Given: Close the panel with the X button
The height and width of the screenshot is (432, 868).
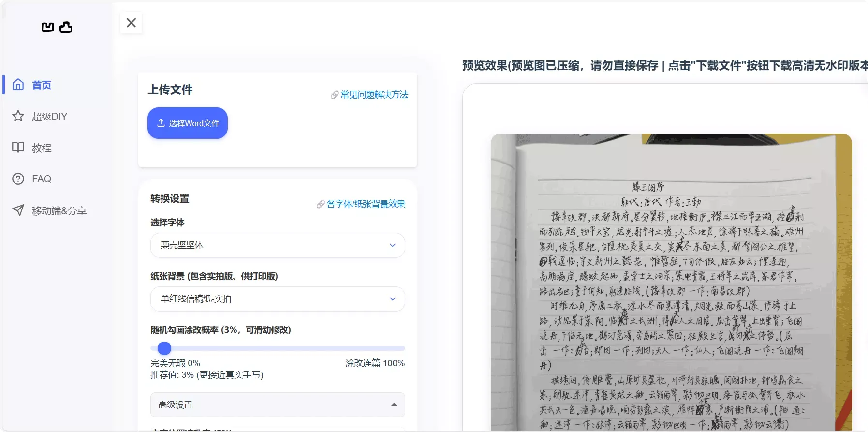Looking at the screenshot, I should coord(131,23).
